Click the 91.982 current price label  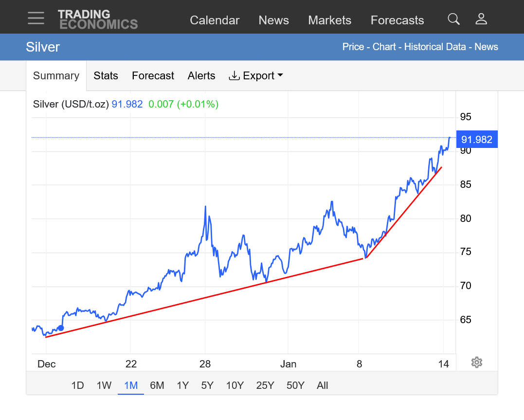coord(476,140)
